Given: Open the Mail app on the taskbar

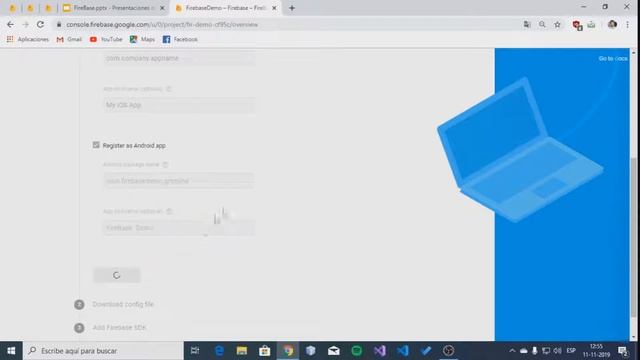Looking at the screenshot, I should [x=333, y=351].
